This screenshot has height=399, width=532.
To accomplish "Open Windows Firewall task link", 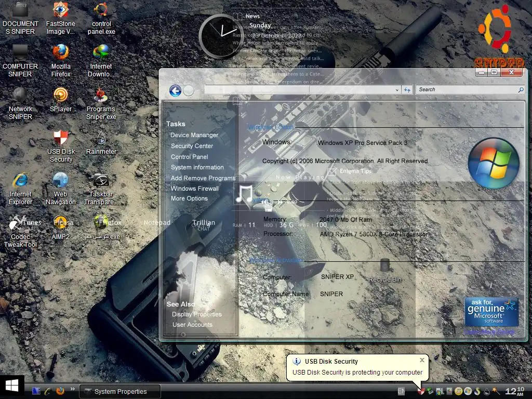I will (195, 188).
